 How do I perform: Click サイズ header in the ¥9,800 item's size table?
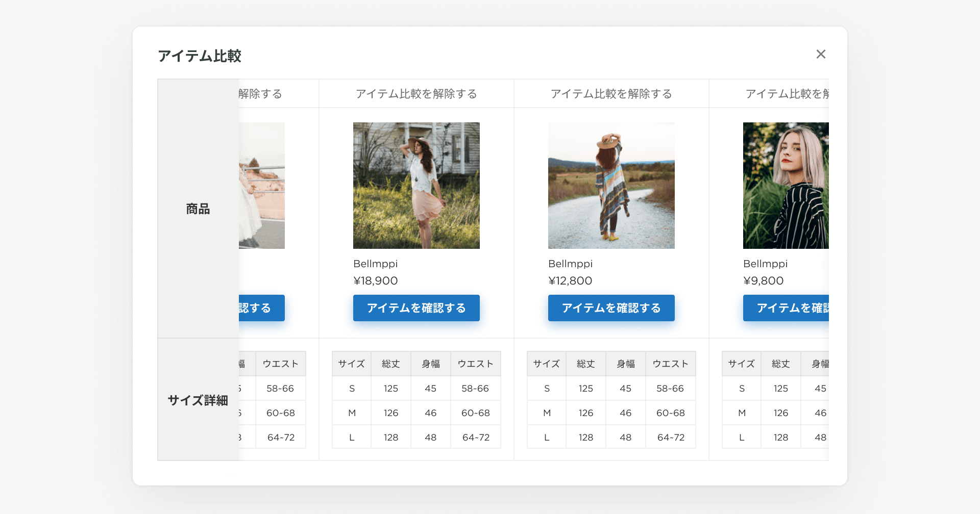pos(742,364)
